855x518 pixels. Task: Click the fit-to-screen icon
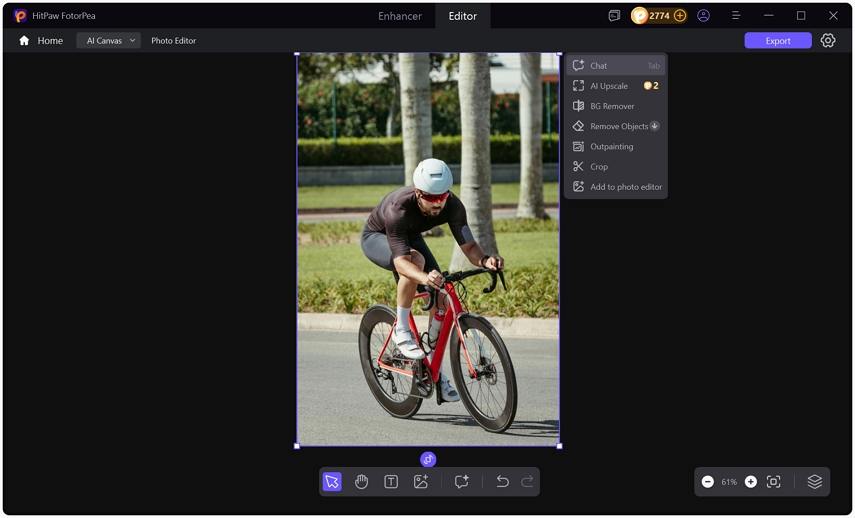pyautogui.click(x=773, y=482)
